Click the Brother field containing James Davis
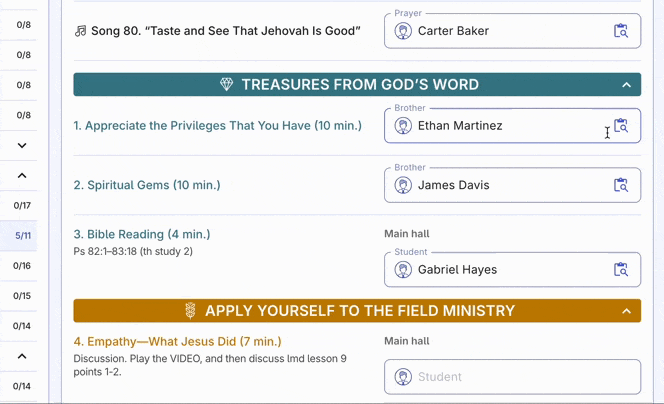The width and height of the screenshot is (664, 404). [x=500, y=185]
